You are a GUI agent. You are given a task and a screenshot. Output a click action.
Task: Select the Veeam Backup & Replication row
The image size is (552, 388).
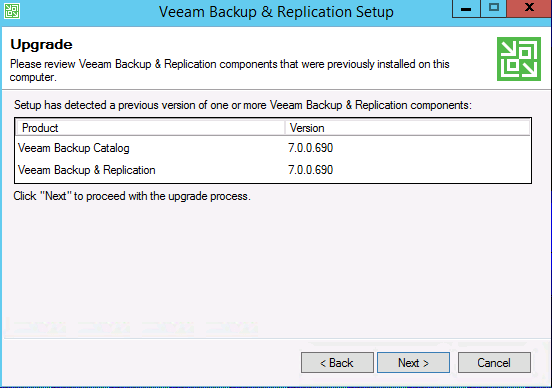[x=273, y=170]
